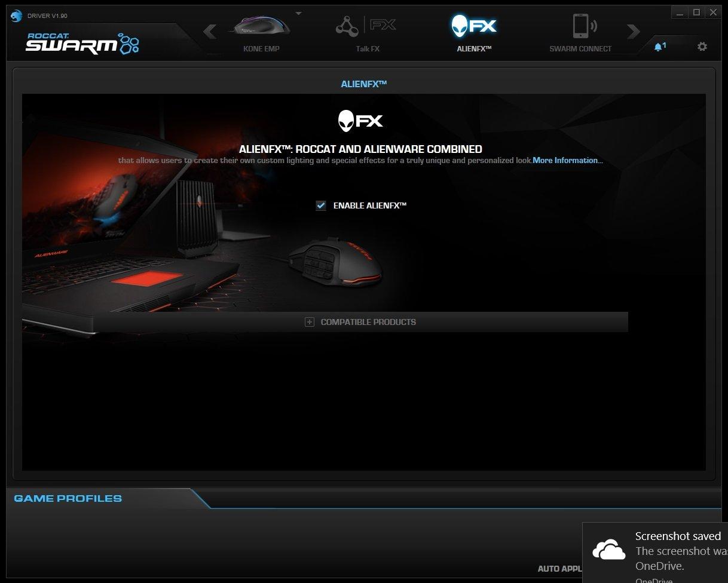
Task: Expand the Compatible Products section
Action: [360, 322]
